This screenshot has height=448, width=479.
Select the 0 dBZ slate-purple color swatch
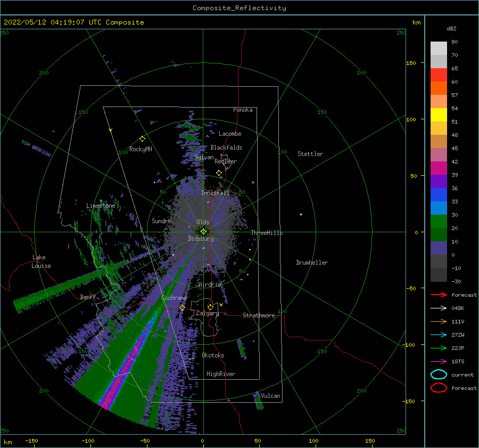[x=439, y=248]
